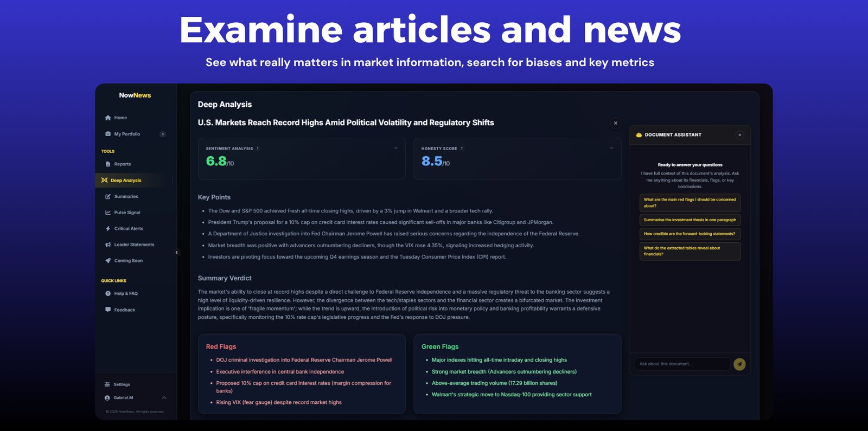Ask about main red flags suggestion
The width and height of the screenshot is (868, 431).
690,203
